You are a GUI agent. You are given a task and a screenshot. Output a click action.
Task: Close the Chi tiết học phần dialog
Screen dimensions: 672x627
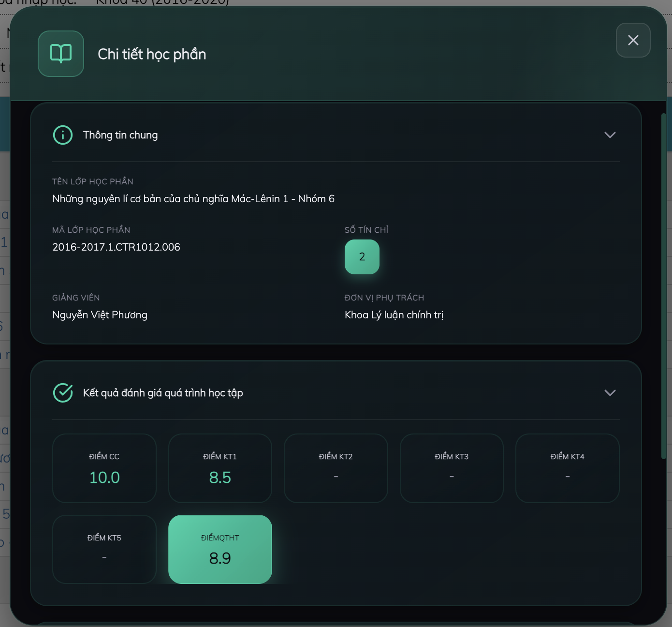click(x=633, y=40)
